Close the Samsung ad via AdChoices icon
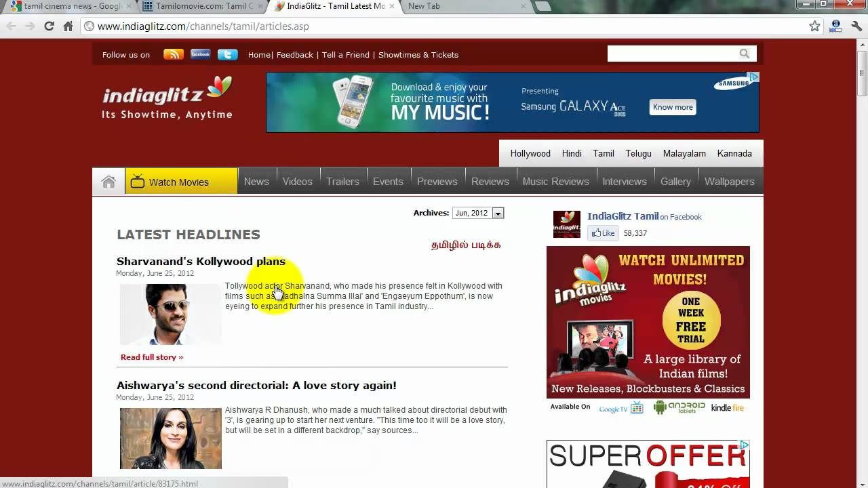Screen dimensions: 868x488 click(x=753, y=77)
